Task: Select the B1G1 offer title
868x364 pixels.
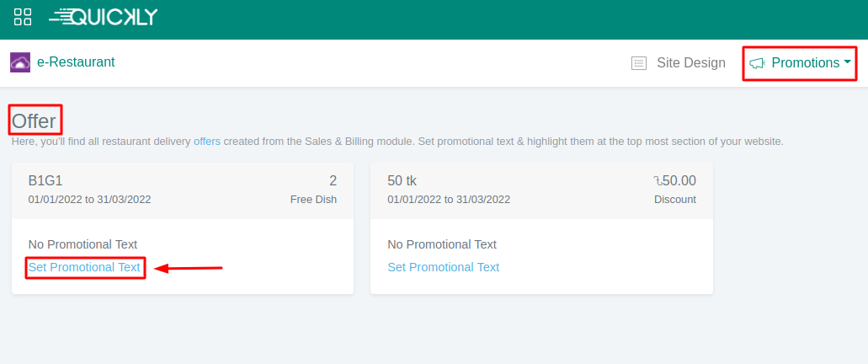Action: coord(45,180)
